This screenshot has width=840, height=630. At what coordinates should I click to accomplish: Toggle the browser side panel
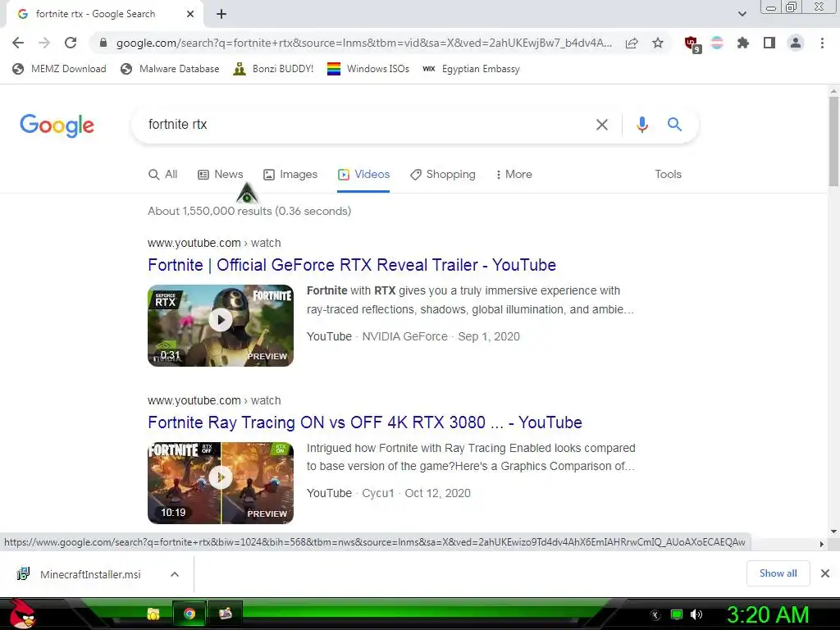pos(769,43)
